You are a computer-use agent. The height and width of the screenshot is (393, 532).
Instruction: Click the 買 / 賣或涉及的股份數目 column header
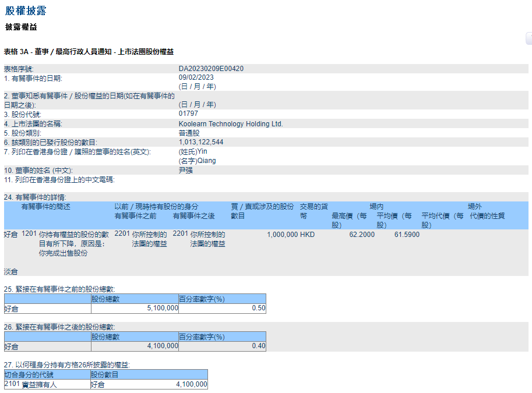tap(262, 211)
